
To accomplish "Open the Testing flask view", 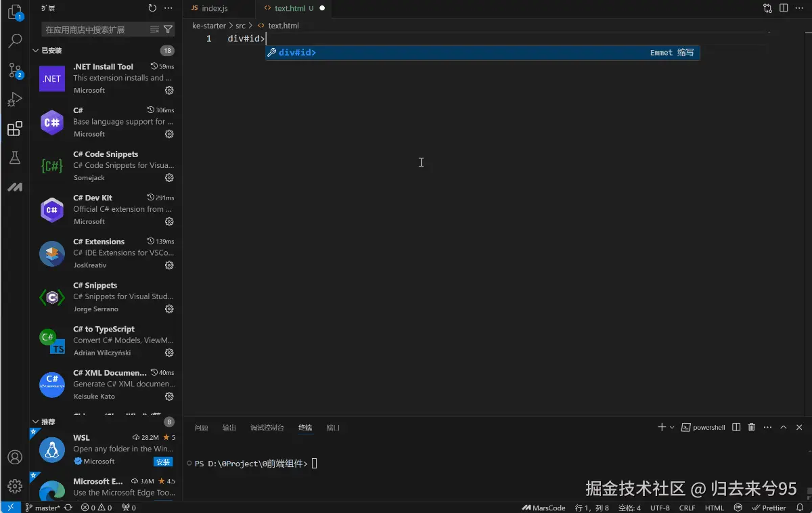I will pyautogui.click(x=15, y=158).
